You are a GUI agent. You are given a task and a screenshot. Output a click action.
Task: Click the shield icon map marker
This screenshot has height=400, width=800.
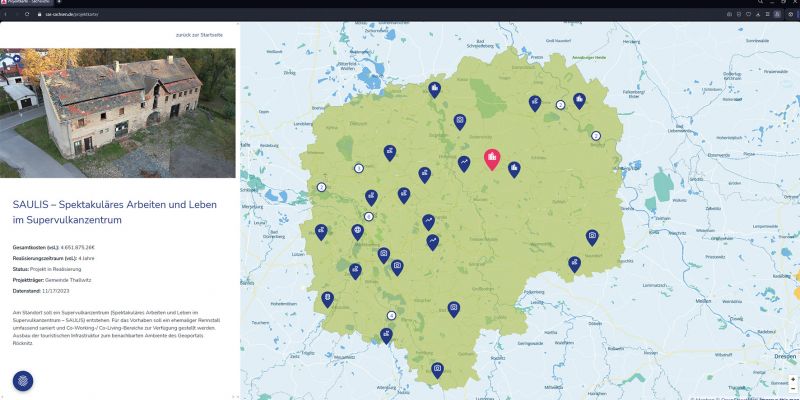pyautogui.click(x=327, y=299)
